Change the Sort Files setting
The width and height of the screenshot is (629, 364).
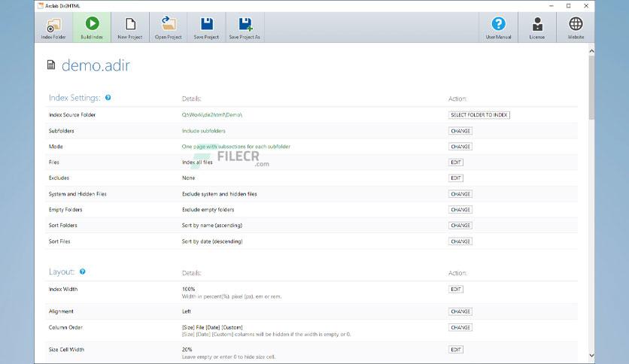460,241
